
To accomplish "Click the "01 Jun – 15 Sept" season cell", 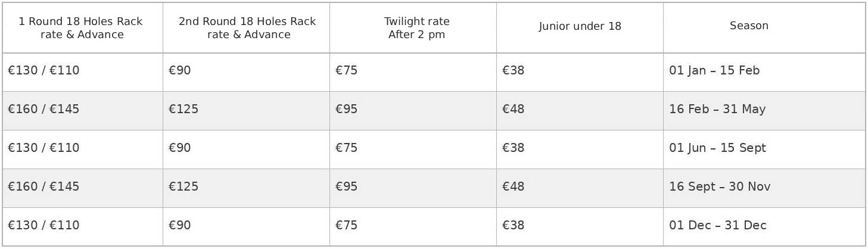I will [x=717, y=148].
